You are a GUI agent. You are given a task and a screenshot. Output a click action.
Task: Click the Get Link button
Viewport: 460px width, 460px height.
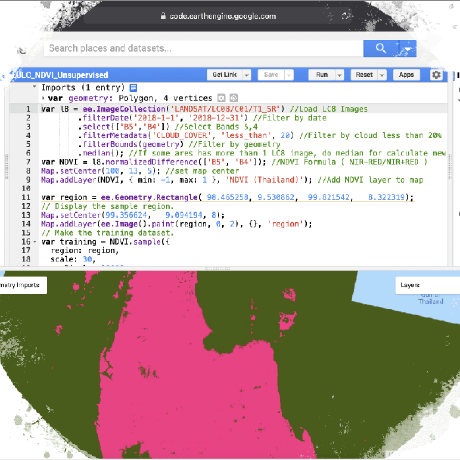pyautogui.click(x=225, y=75)
